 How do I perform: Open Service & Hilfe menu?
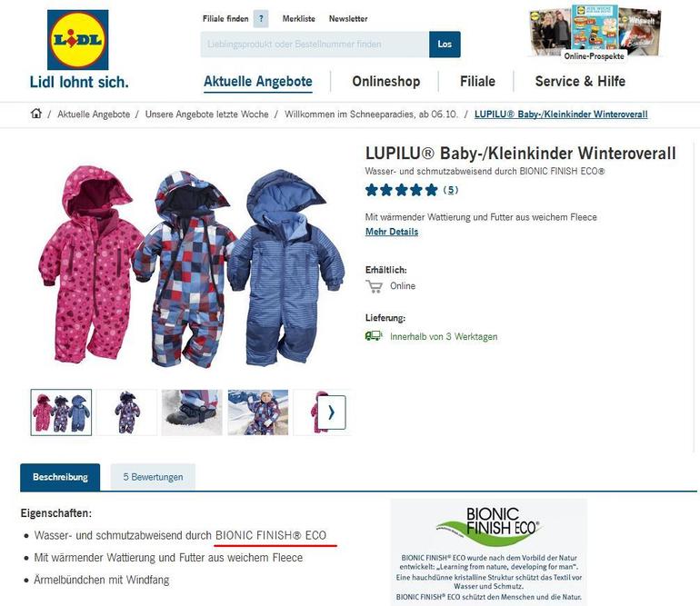coord(580,81)
